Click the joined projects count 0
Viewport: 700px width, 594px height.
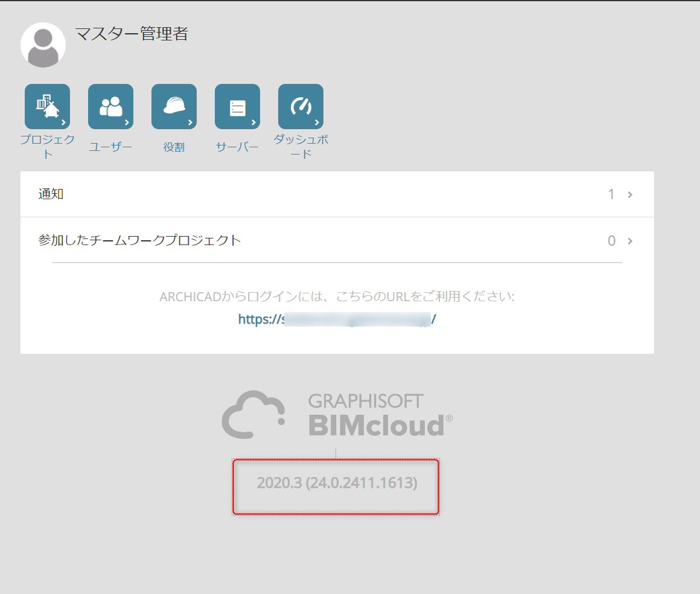612,241
